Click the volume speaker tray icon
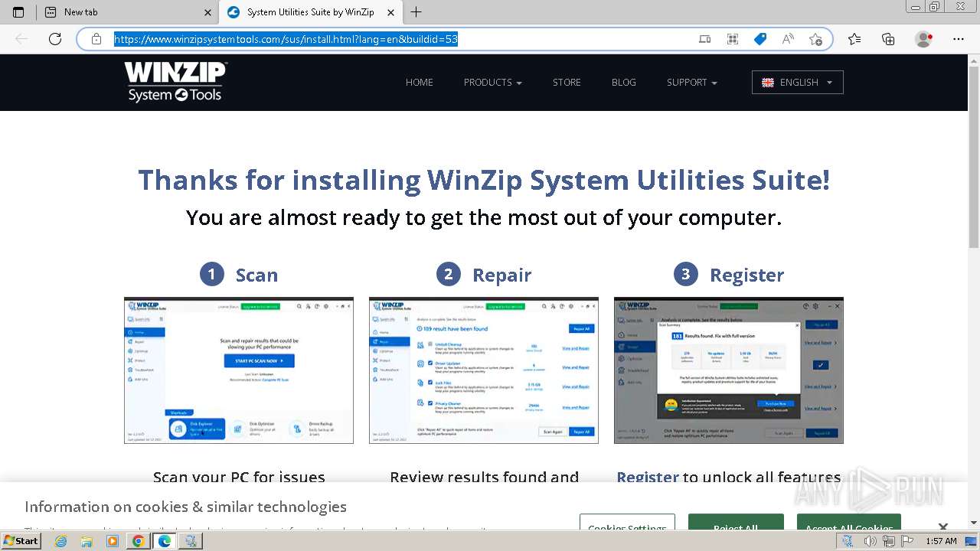The image size is (980, 551). coord(871,541)
